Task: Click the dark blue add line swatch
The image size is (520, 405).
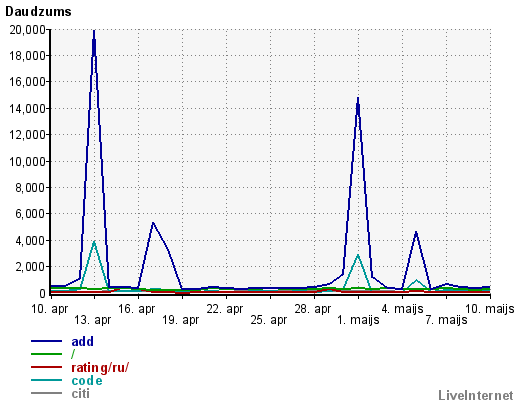Action: [x=46, y=341]
